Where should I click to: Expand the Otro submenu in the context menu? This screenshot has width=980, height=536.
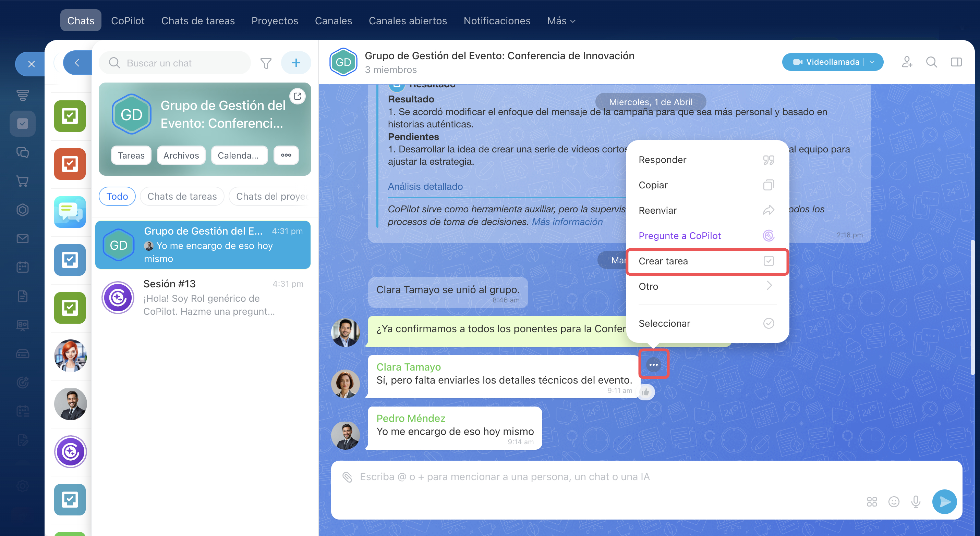point(707,286)
